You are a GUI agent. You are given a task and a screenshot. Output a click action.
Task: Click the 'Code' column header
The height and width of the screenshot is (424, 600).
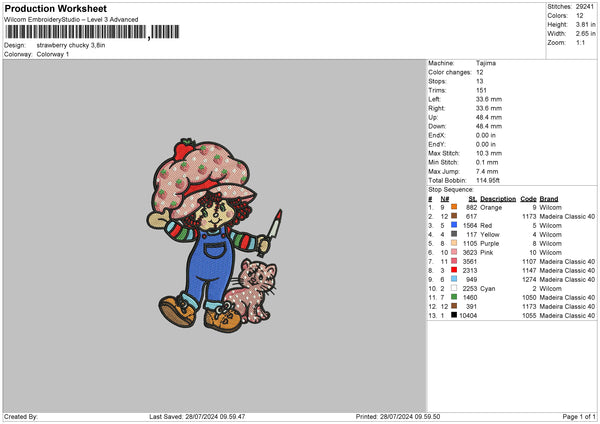coord(528,199)
